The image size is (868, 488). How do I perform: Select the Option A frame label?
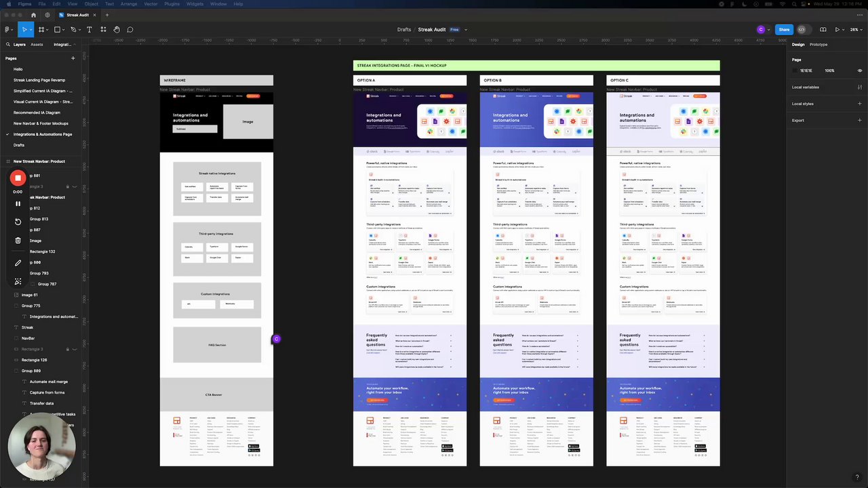(366, 81)
